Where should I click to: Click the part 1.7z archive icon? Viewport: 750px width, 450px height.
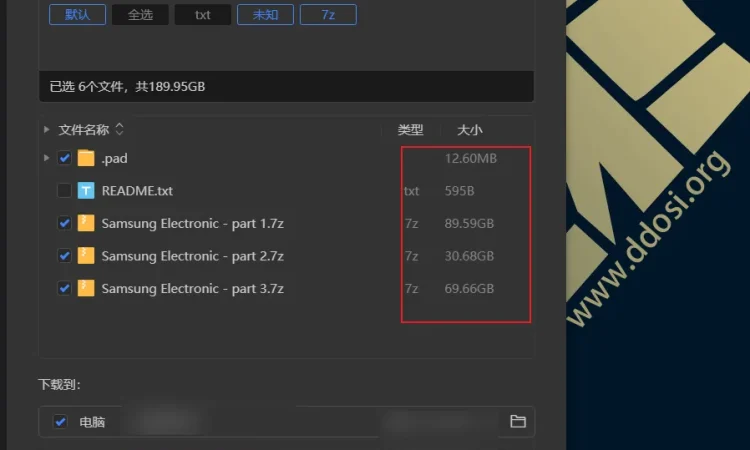click(x=86, y=223)
